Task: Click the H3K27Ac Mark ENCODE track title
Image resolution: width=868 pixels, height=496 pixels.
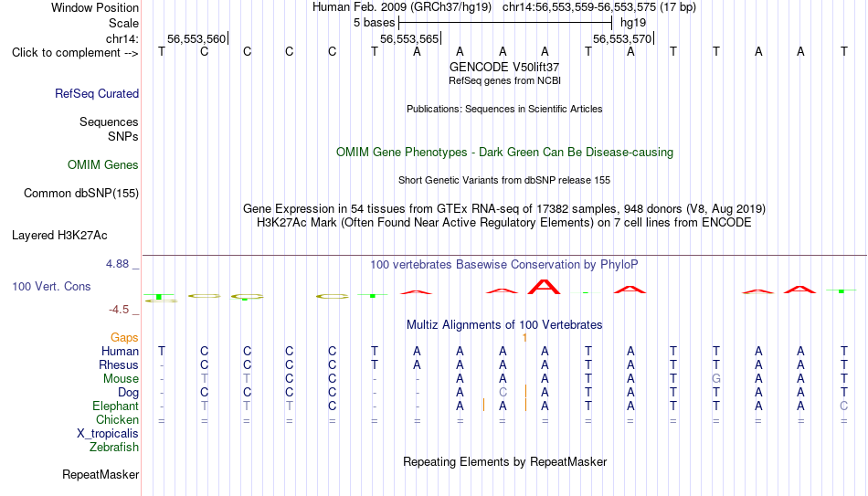Action: click(x=504, y=223)
